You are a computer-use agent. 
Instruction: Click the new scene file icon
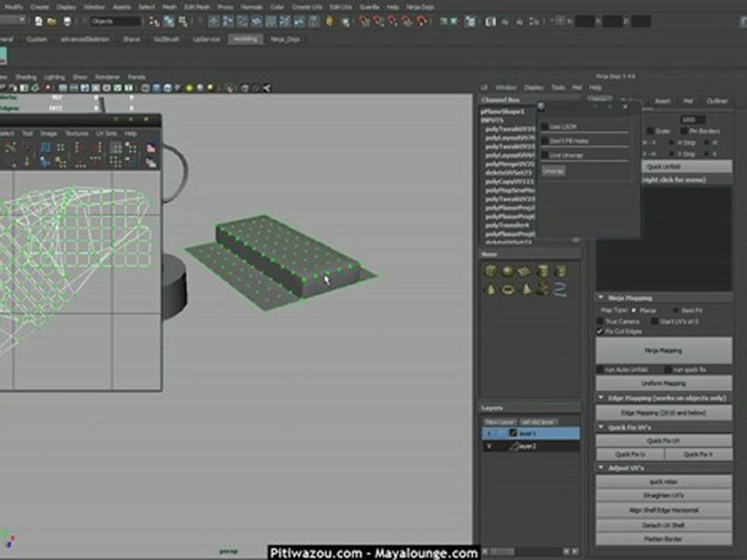click(39, 22)
